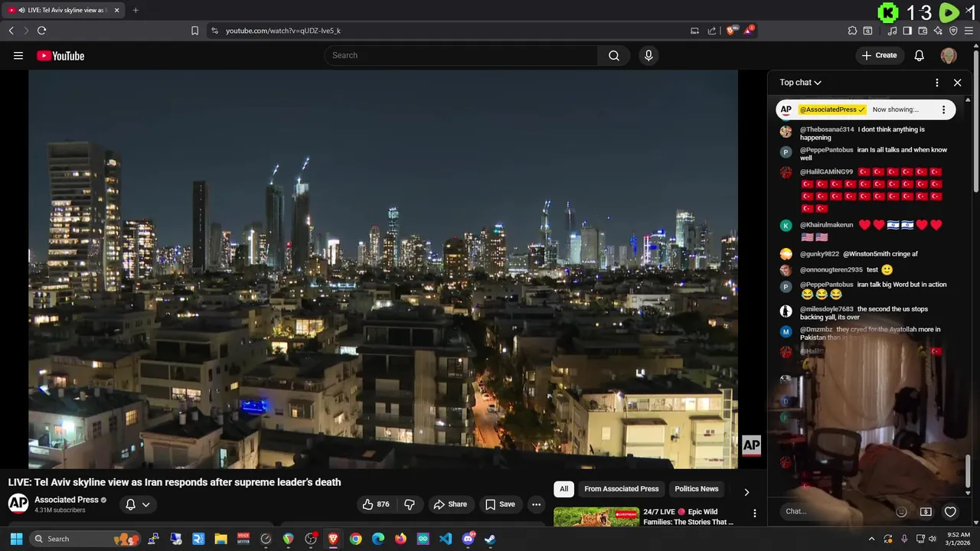Open the live chat more options menu
The image size is (980, 551).
click(x=937, y=83)
